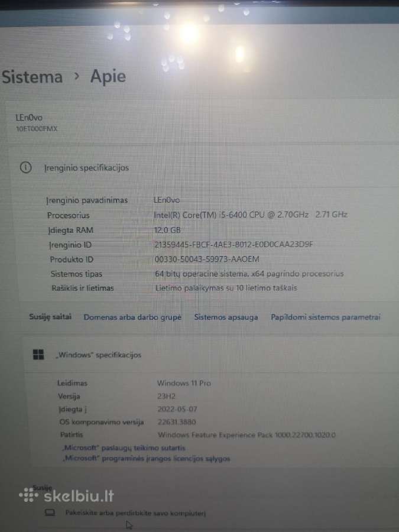Select device ID 21359445-FBCF-4AE3-8012-E0D0CAA23D9F
This screenshot has width=399, height=532.
click(x=233, y=244)
